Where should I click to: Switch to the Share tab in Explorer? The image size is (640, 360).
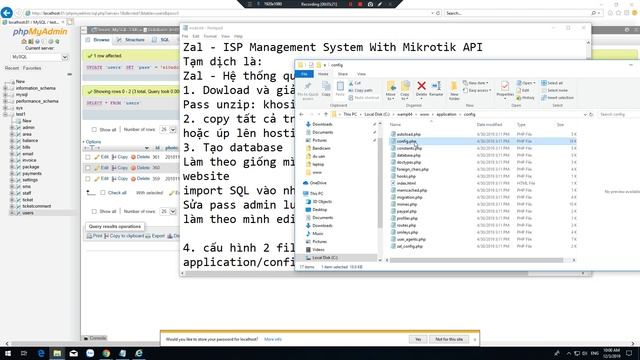click(x=343, y=74)
